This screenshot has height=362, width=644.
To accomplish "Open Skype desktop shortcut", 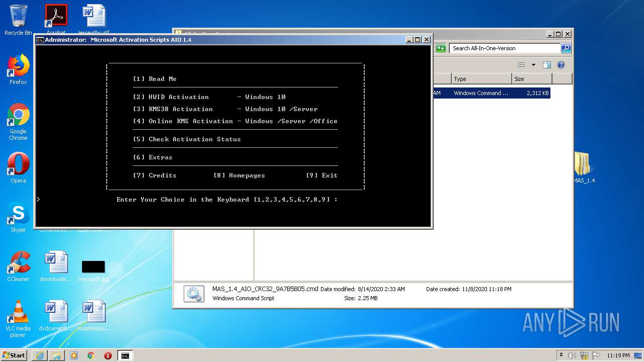I will tap(18, 217).
